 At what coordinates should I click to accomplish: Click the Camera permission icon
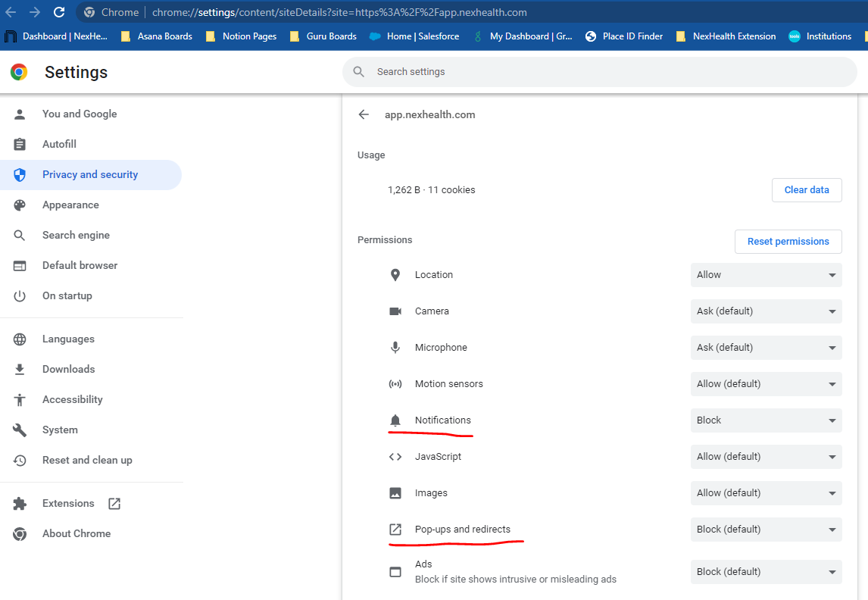(x=395, y=311)
